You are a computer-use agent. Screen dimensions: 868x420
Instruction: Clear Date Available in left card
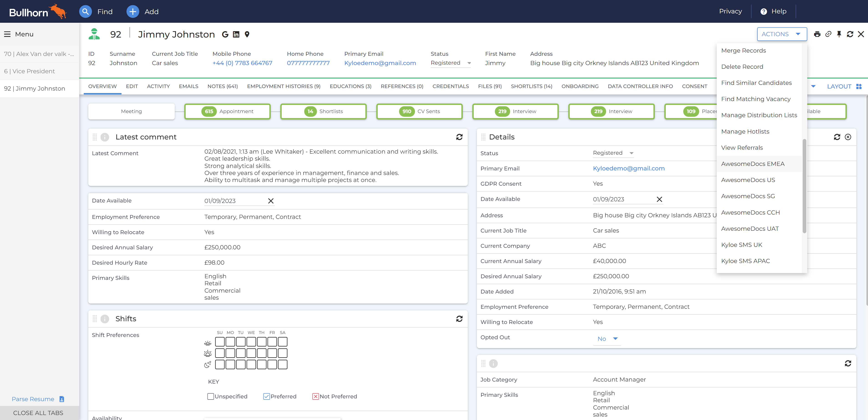pyautogui.click(x=271, y=201)
